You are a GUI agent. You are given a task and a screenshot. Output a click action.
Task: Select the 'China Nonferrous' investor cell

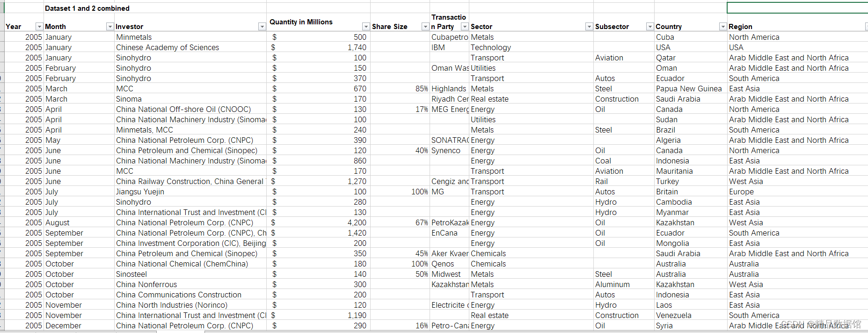[190, 284]
